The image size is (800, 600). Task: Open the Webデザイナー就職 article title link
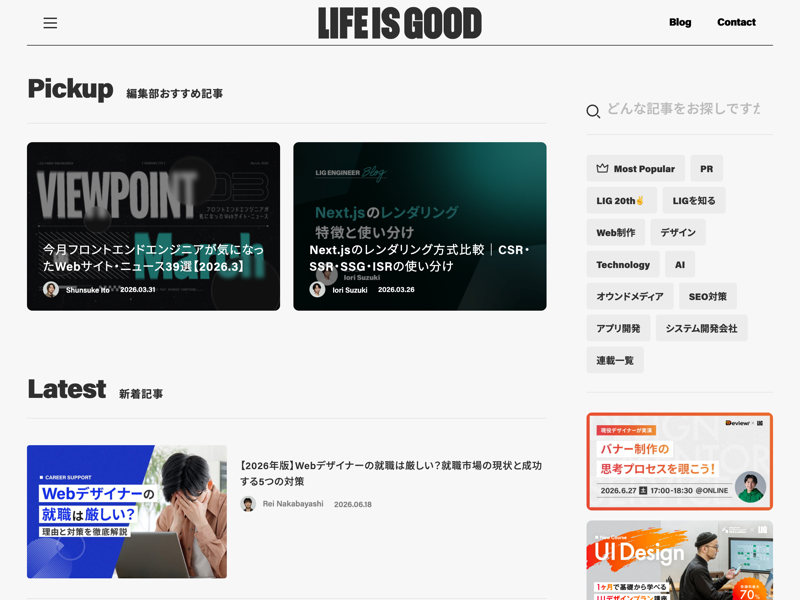pyautogui.click(x=391, y=473)
